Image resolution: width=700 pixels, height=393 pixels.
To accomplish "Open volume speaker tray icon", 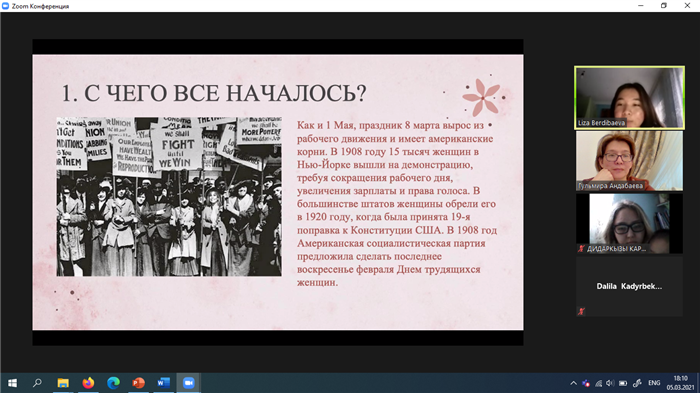I will coord(610,383).
